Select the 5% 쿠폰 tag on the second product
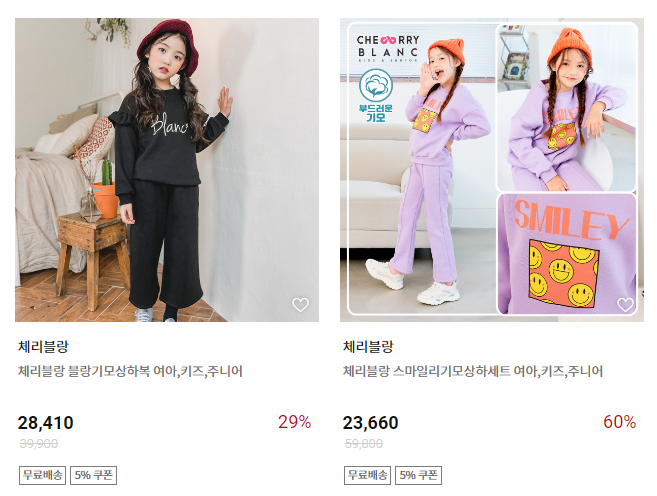 point(419,475)
